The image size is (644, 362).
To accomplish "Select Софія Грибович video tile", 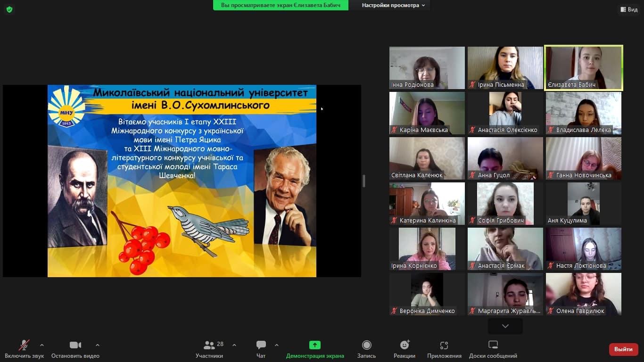I will tap(505, 204).
